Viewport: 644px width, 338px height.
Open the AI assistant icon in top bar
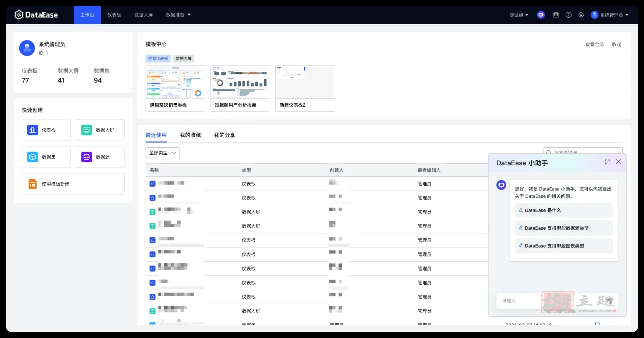[541, 15]
